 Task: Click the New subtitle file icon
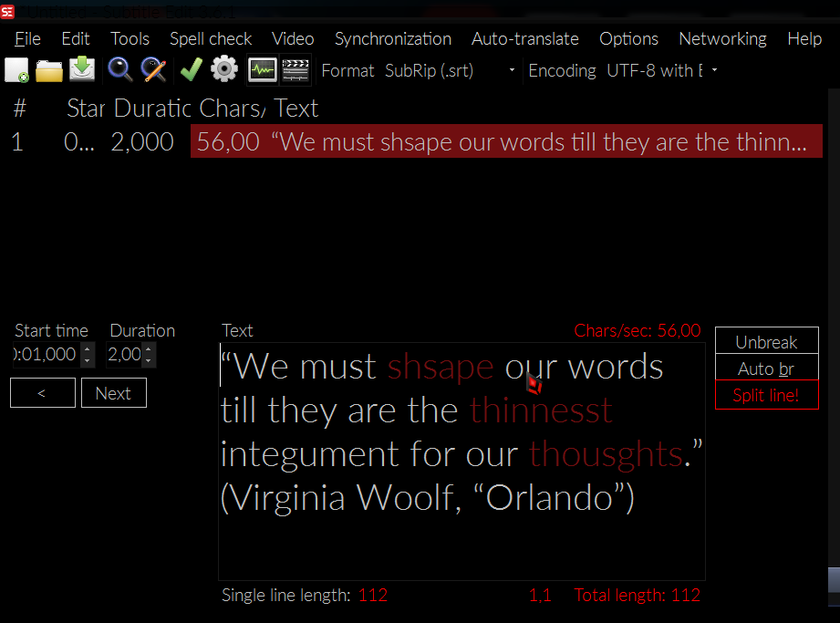click(x=16, y=70)
